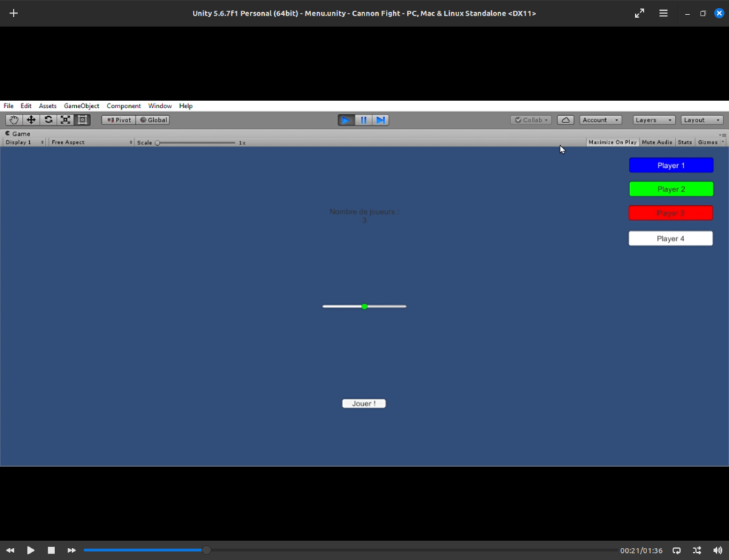Toggle Mute Audio in Game view

coord(657,142)
